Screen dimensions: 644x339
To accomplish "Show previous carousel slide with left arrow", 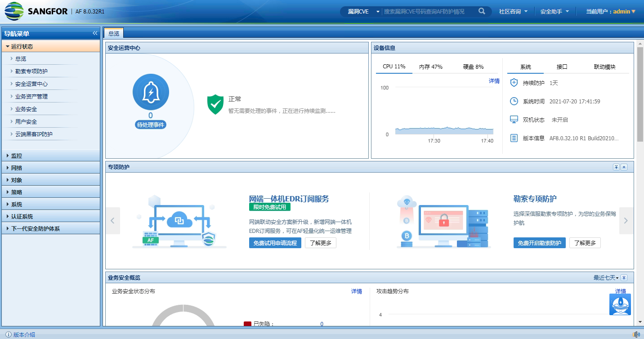I will [113, 221].
